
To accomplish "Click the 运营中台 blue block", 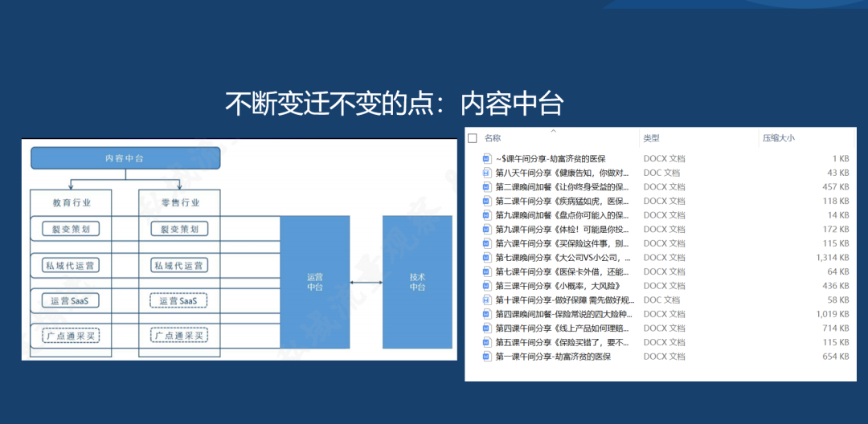I will pos(314,282).
